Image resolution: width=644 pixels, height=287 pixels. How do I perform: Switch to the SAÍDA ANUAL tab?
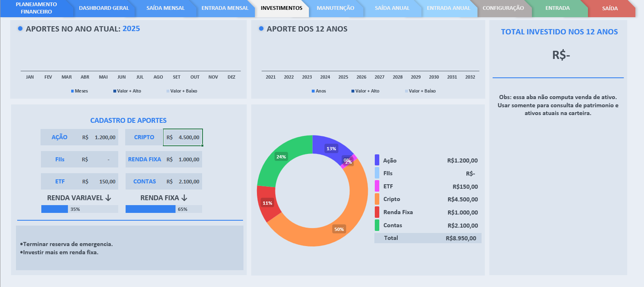392,8
